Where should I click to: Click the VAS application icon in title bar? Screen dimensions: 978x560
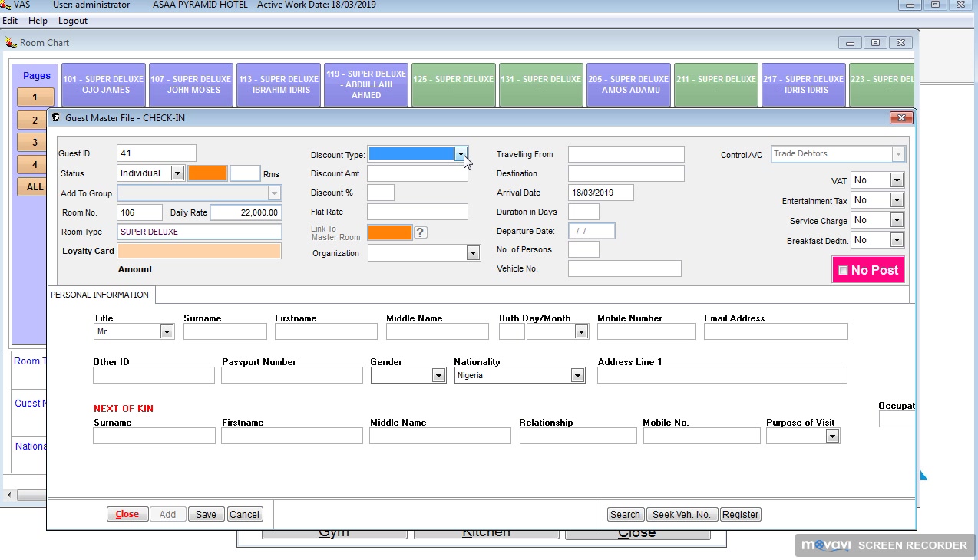tap(6, 5)
